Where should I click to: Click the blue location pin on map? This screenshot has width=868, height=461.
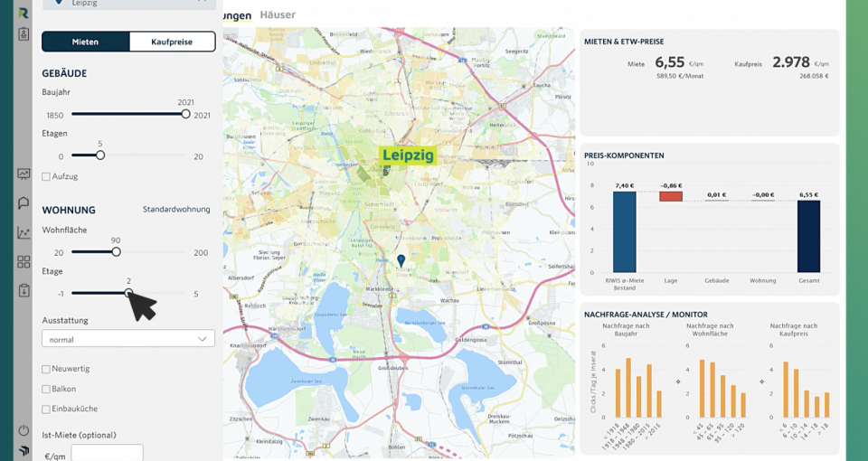coord(401,260)
